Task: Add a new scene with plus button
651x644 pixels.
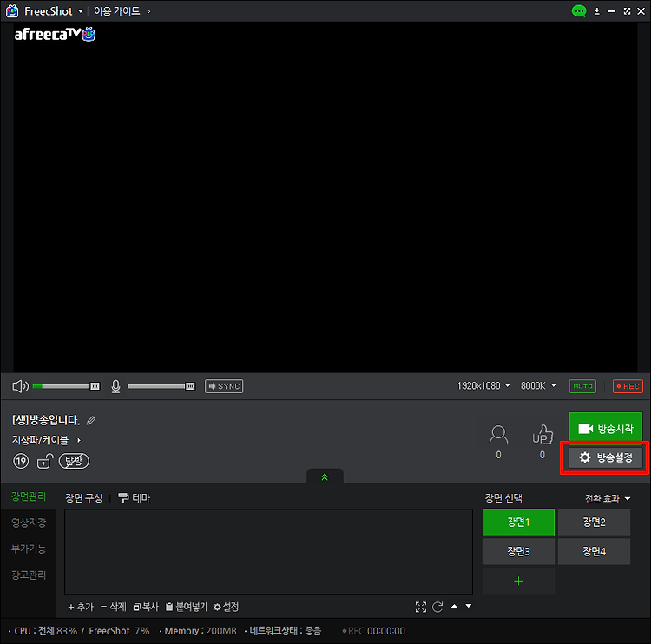Action: 518,581
